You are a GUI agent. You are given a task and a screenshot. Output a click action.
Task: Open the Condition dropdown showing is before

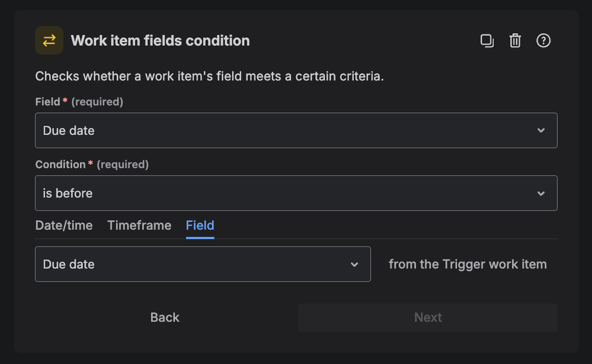click(x=296, y=193)
